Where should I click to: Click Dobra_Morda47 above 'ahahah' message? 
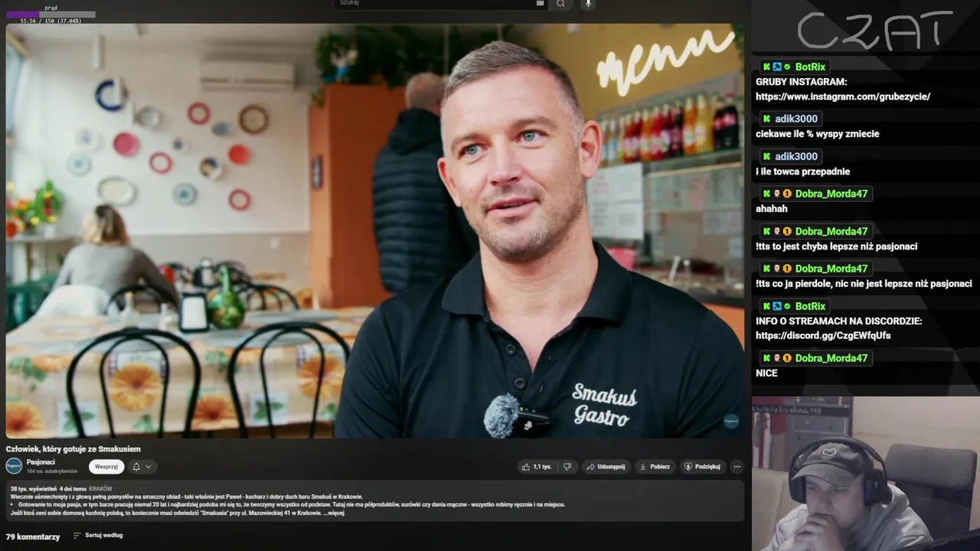pos(831,194)
